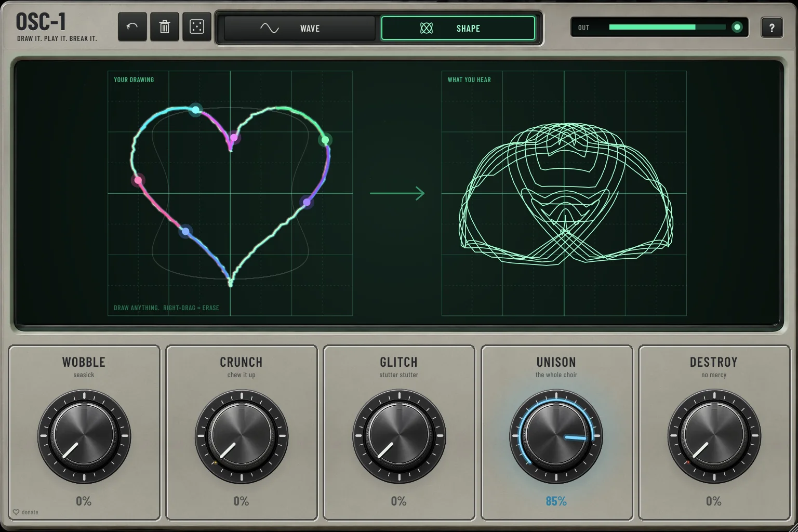Click the pink point on heart's left edge
The height and width of the screenshot is (532, 798).
click(x=138, y=181)
